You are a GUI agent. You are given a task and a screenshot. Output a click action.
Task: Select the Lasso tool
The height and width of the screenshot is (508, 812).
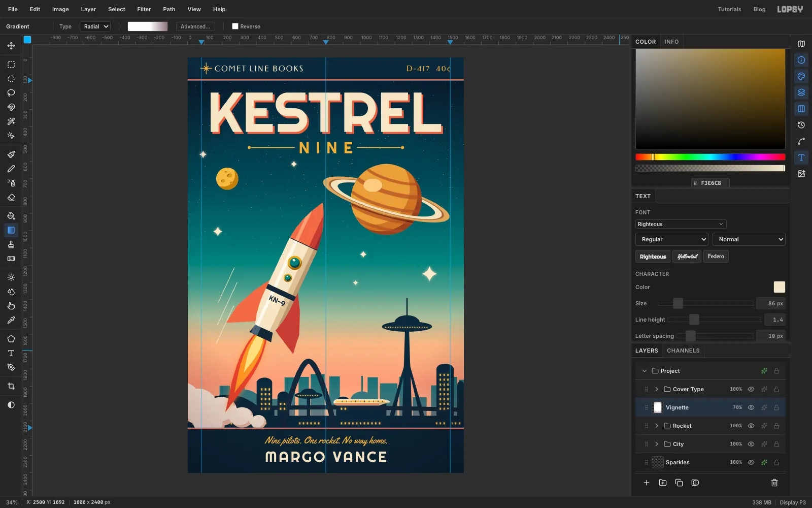[x=11, y=93]
